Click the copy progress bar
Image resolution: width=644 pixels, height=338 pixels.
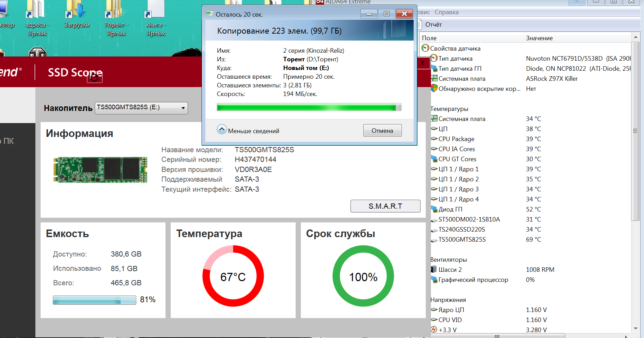coord(309,107)
